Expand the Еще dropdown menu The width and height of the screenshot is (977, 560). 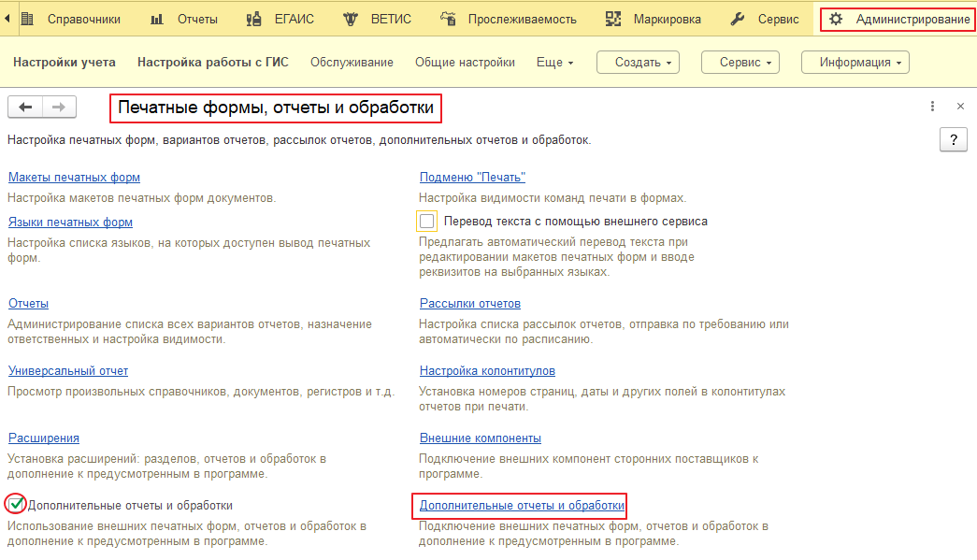pyautogui.click(x=554, y=62)
